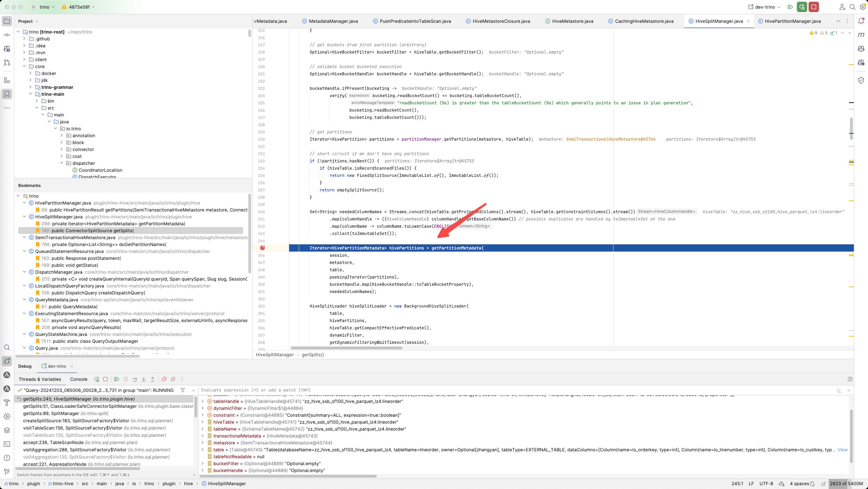Open the dev-trino run configuration dropdown
This screenshot has width=868, height=489.
pos(764,7)
